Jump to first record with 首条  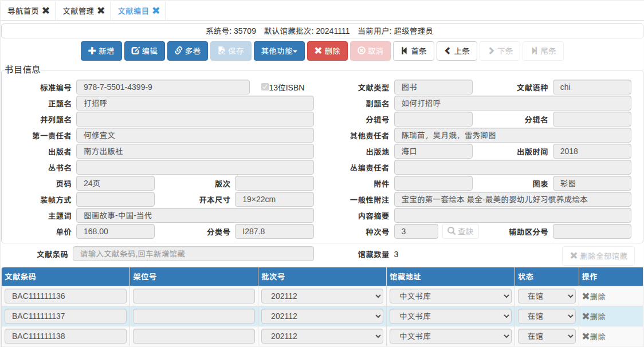tap(414, 51)
